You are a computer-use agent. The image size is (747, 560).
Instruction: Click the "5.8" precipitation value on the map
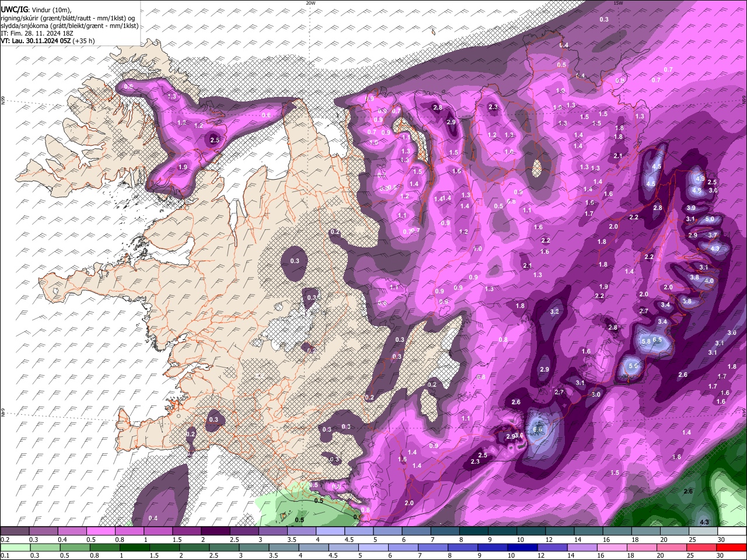point(645,341)
